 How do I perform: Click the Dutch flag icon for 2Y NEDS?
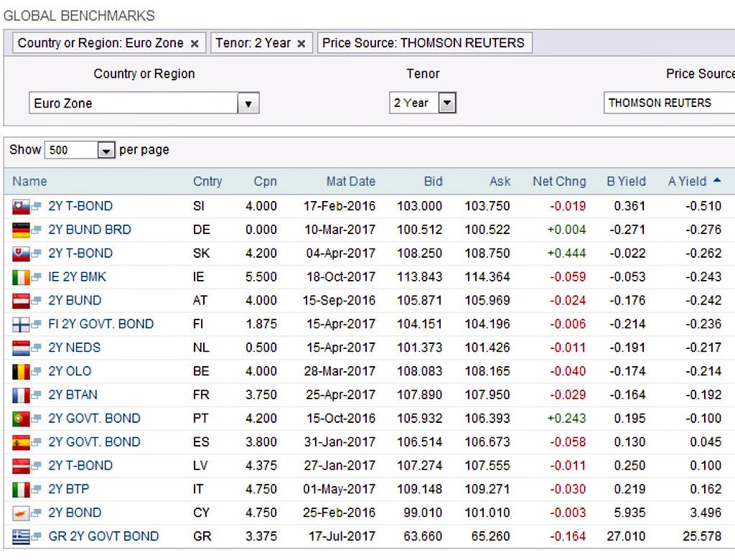[21, 348]
